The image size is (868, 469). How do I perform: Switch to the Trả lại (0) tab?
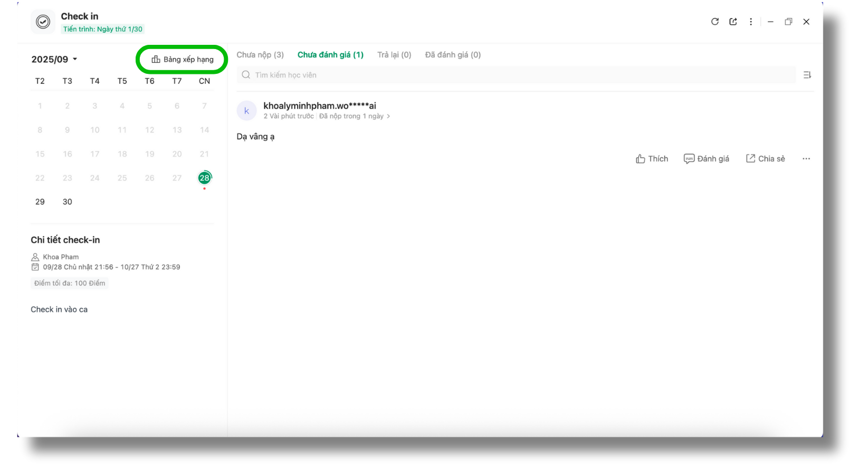click(x=394, y=55)
